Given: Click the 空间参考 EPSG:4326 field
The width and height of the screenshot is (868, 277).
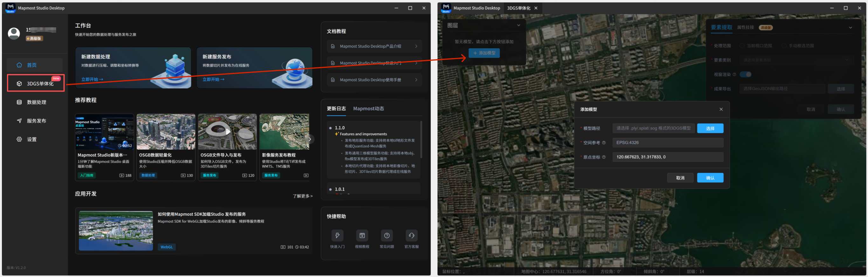Looking at the screenshot, I should click(x=668, y=143).
